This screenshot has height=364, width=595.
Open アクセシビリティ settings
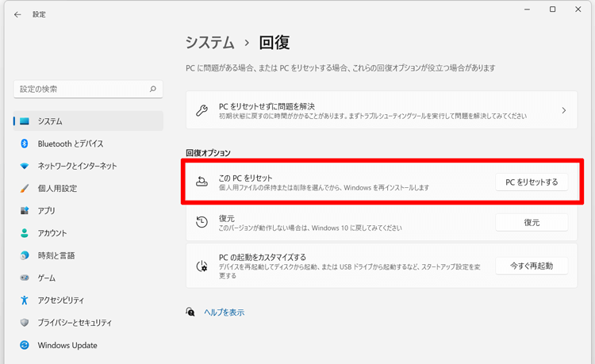point(88,300)
